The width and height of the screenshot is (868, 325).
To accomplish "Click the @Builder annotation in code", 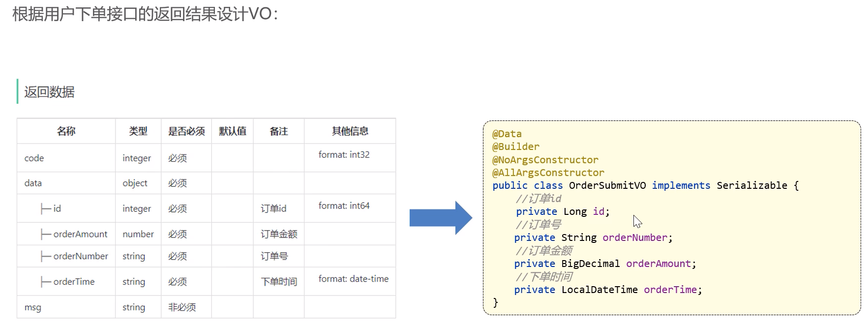I will click(x=515, y=147).
